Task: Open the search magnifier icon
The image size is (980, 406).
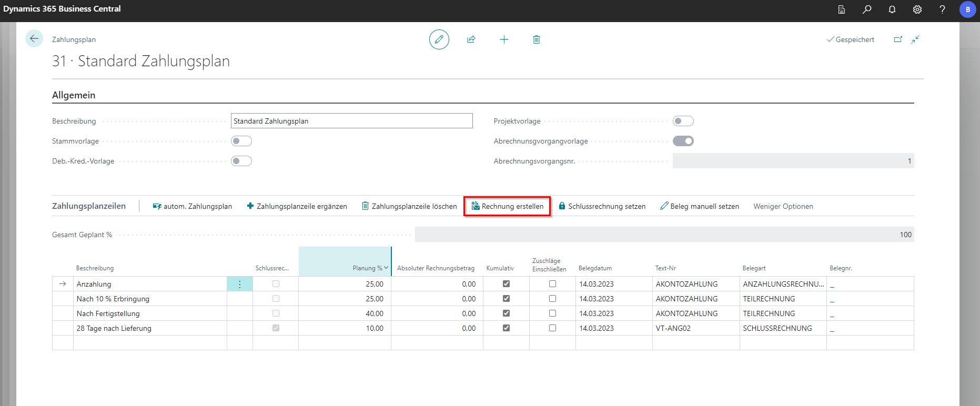Action: coord(867,9)
